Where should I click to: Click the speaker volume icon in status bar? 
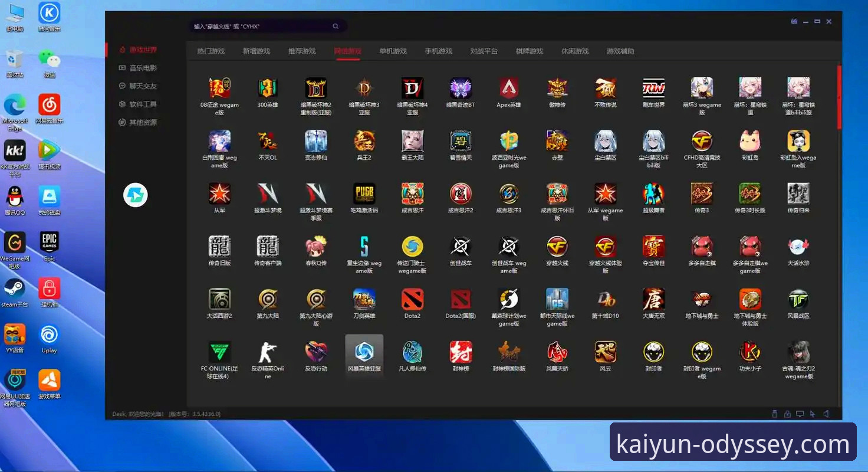coord(826,414)
